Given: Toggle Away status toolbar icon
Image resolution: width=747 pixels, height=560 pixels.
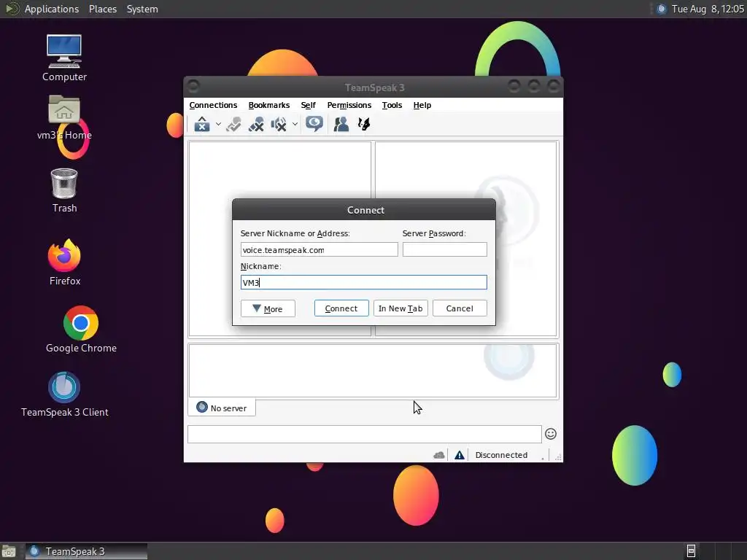Looking at the screenshot, I should tap(202, 124).
